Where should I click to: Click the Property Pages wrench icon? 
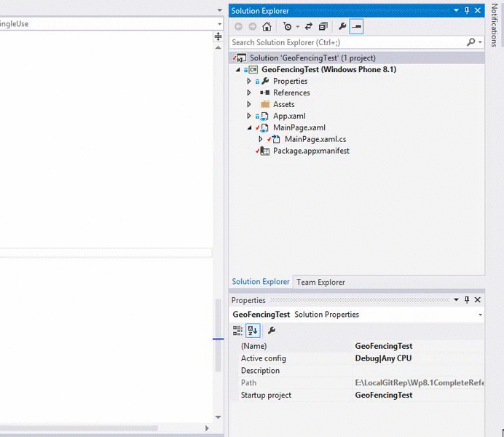[272, 331]
